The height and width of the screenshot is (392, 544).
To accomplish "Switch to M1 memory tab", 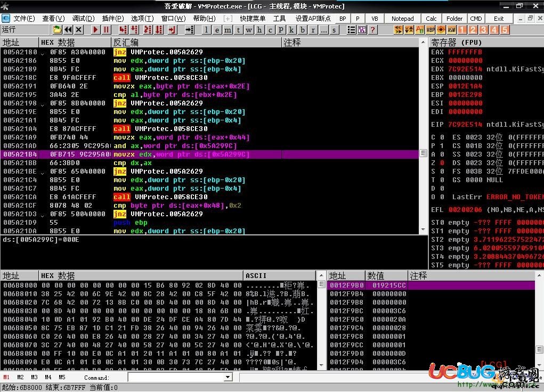I will click(x=6, y=377).
